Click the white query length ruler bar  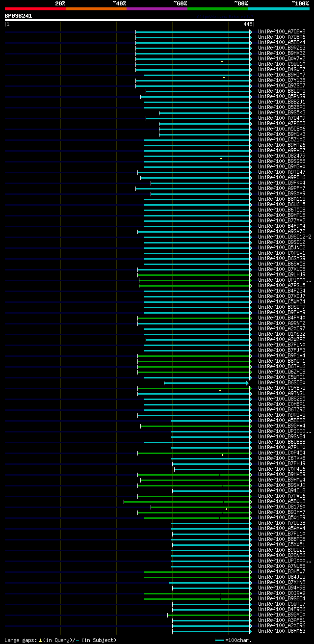point(130,20)
